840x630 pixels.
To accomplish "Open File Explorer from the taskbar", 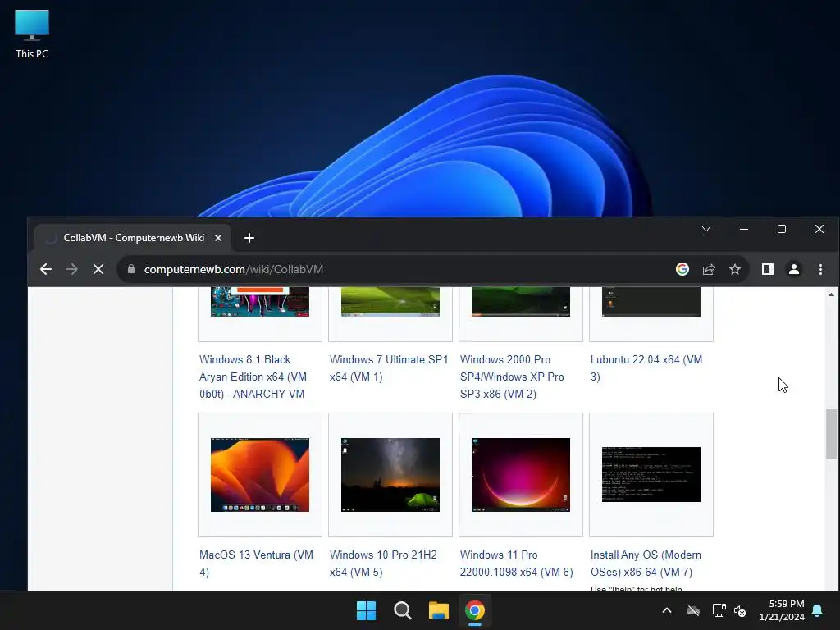I will [439, 610].
